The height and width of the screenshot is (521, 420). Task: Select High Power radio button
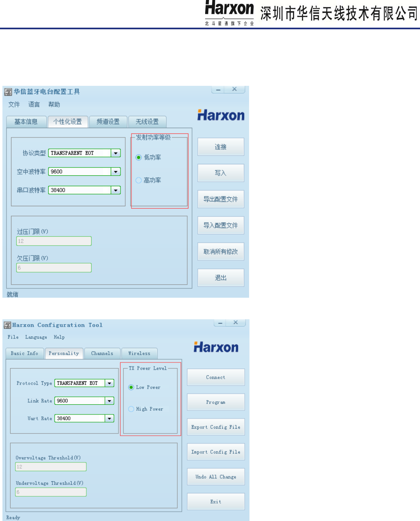click(131, 409)
